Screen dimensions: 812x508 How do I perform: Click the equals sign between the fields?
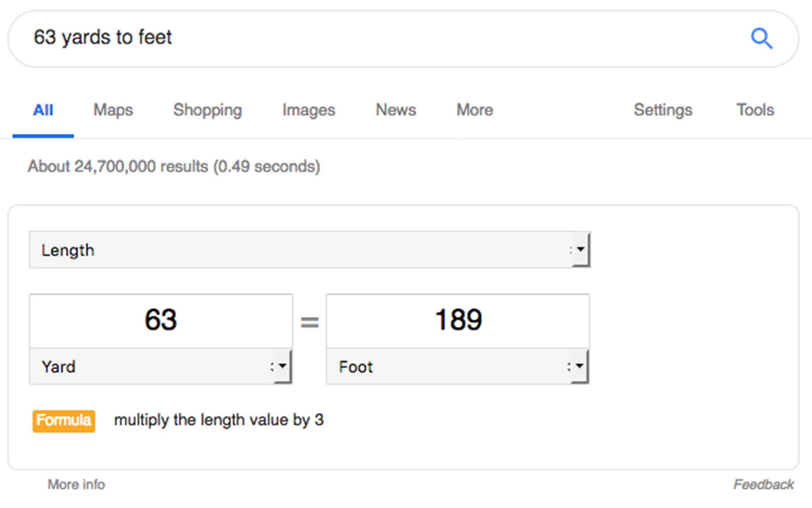pos(310,322)
